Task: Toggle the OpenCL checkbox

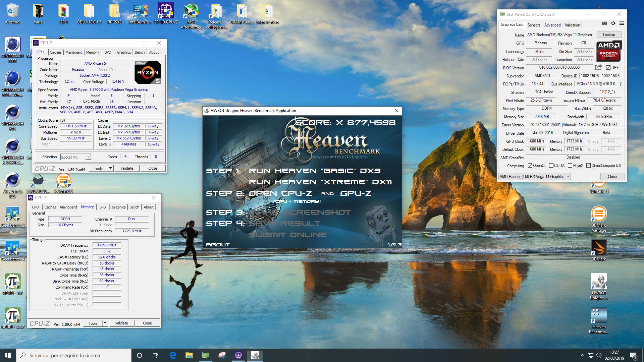Action: point(530,166)
